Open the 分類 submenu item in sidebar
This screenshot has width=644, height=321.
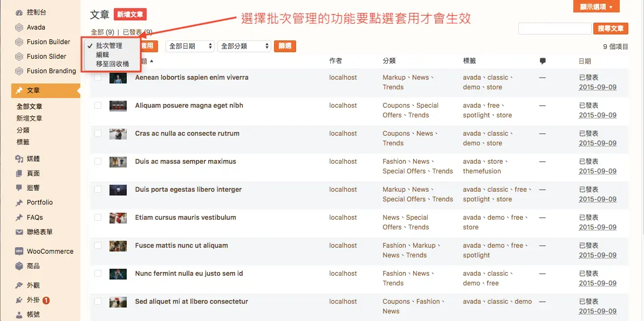coord(23,130)
